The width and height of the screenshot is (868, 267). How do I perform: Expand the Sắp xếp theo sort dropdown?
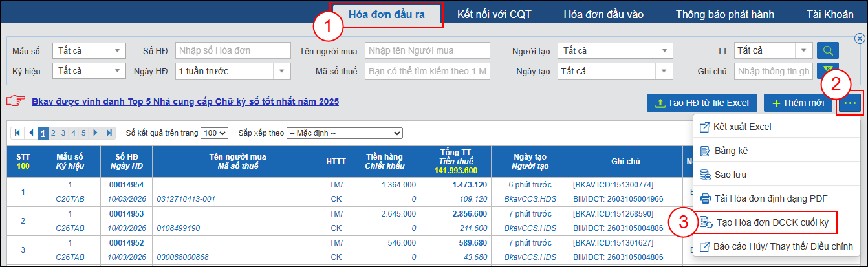click(x=344, y=133)
